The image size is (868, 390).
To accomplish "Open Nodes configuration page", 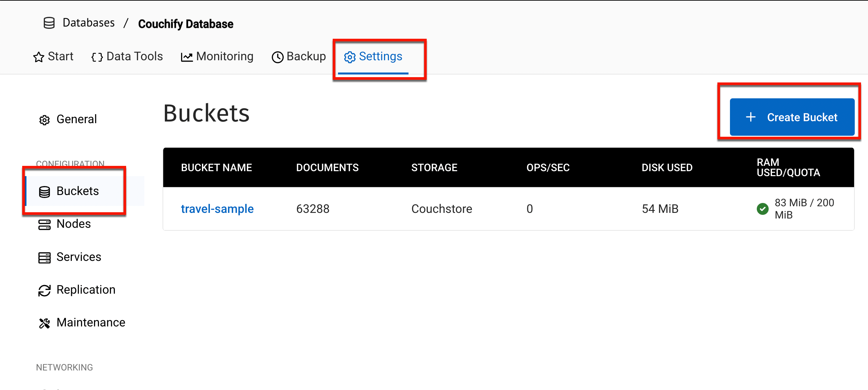I will click(73, 224).
